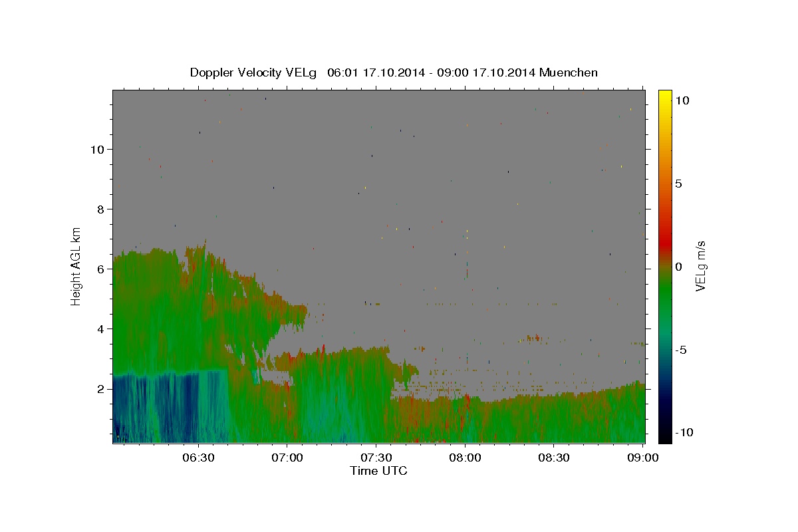Select the 08:30 time tick label
Viewport: 798px width, 532px height.
click(x=553, y=458)
